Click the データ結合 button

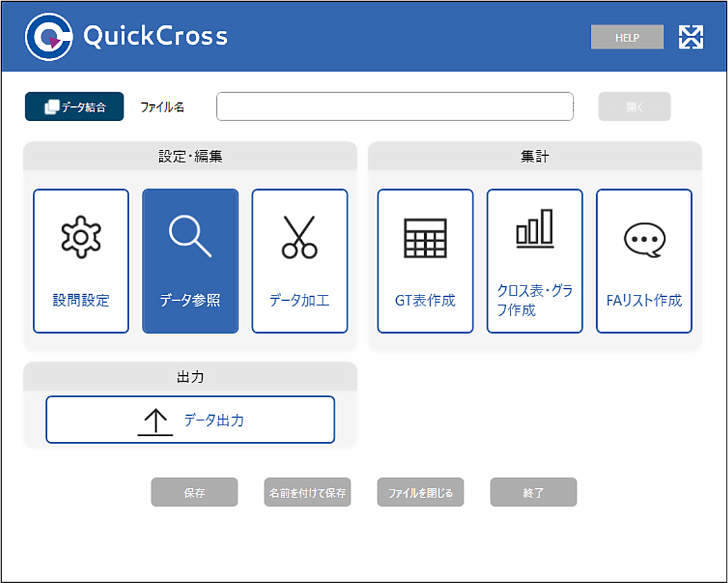[x=74, y=107]
